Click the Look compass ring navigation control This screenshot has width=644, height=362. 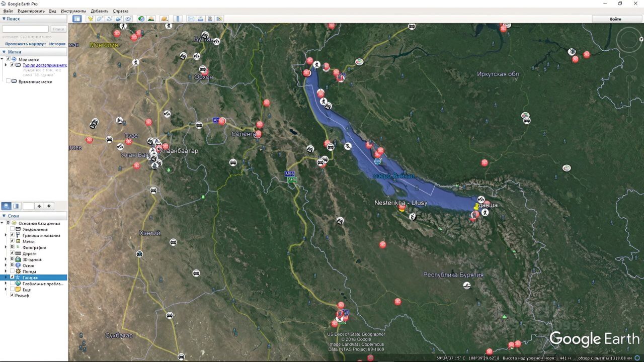tap(629, 39)
